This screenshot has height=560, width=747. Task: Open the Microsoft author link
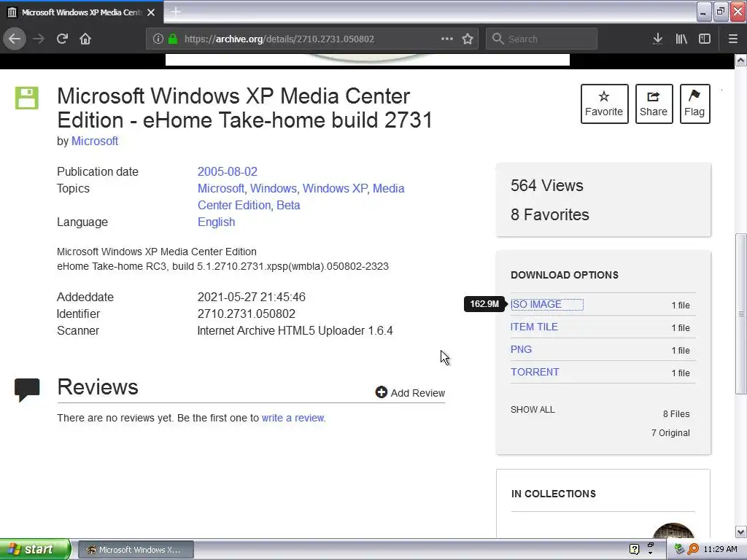[95, 141]
